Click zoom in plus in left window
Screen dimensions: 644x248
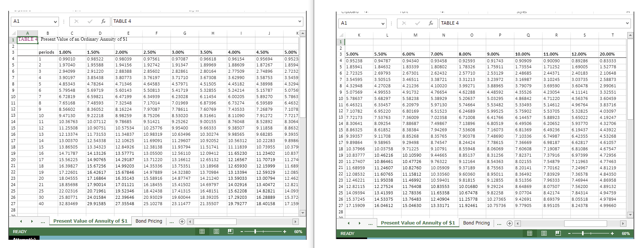point(285,232)
